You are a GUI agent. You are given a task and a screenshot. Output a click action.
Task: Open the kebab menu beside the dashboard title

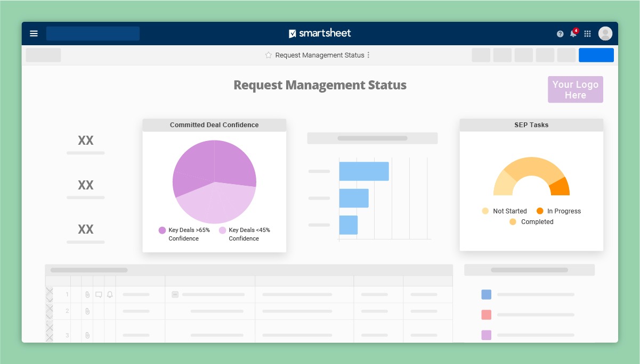pos(369,55)
